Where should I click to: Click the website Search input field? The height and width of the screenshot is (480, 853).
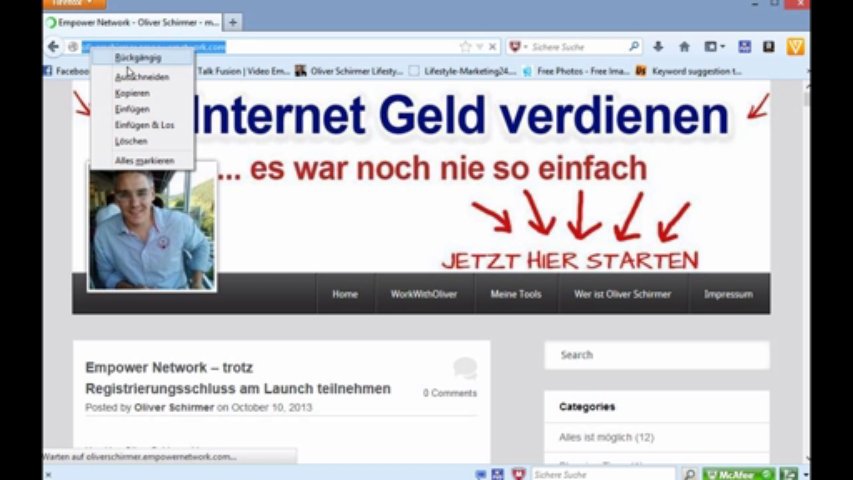click(656, 355)
